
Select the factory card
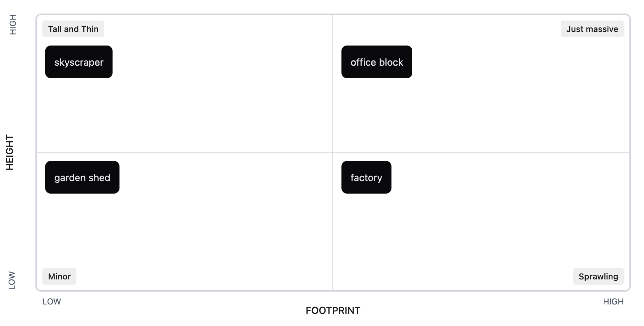366,177
